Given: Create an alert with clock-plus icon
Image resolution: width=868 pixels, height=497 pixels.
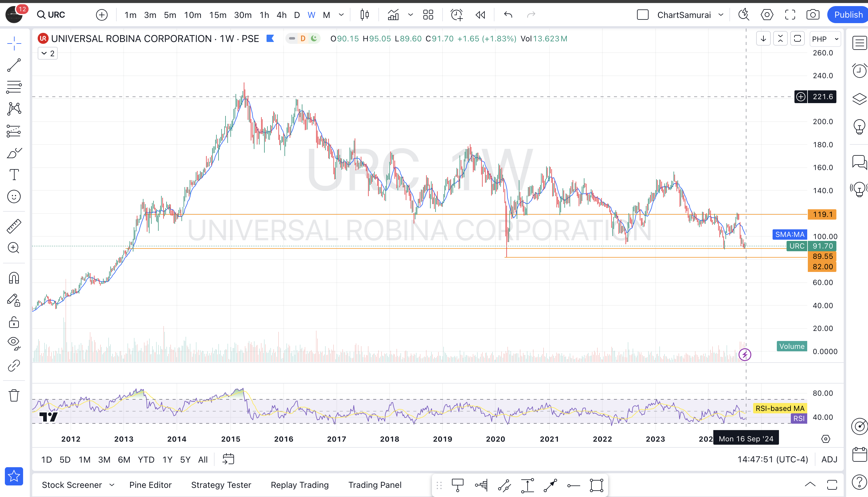Looking at the screenshot, I should (x=457, y=15).
